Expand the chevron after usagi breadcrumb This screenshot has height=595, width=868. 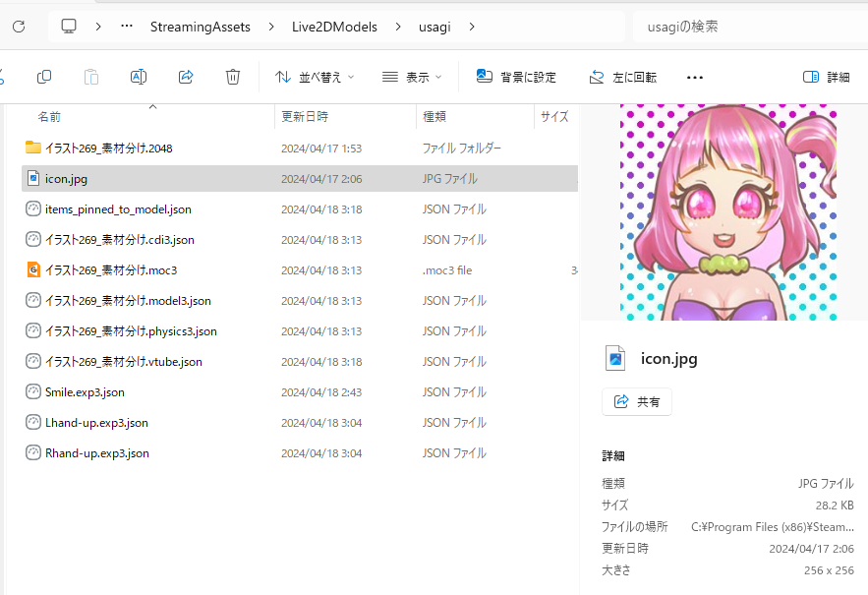473,27
